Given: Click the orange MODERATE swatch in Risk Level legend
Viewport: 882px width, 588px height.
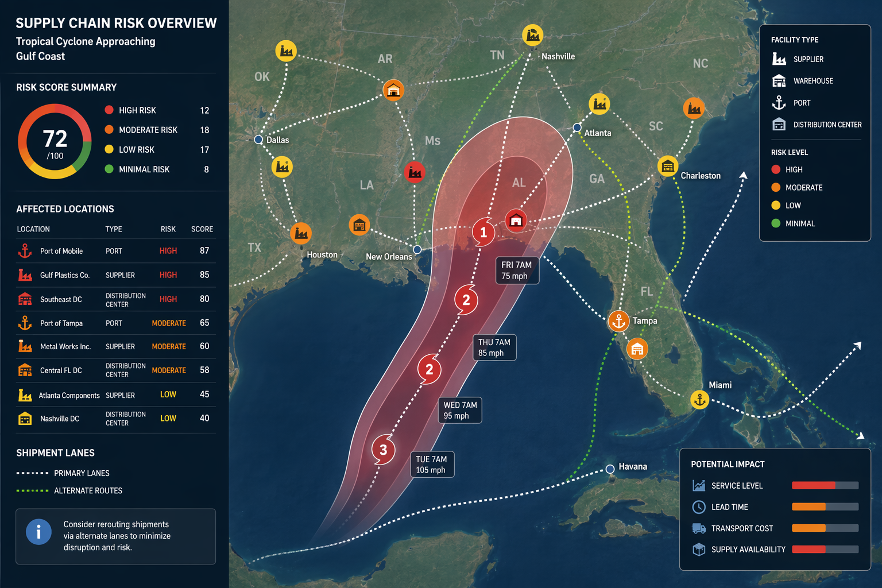Looking at the screenshot, I should pyautogui.click(x=776, y=187).
